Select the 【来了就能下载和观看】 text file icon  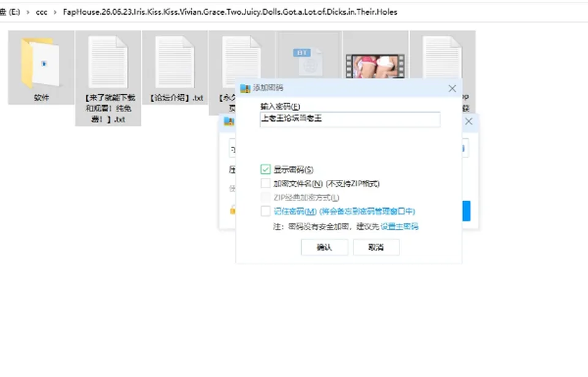pyautogui.click(x=108, y=62)
